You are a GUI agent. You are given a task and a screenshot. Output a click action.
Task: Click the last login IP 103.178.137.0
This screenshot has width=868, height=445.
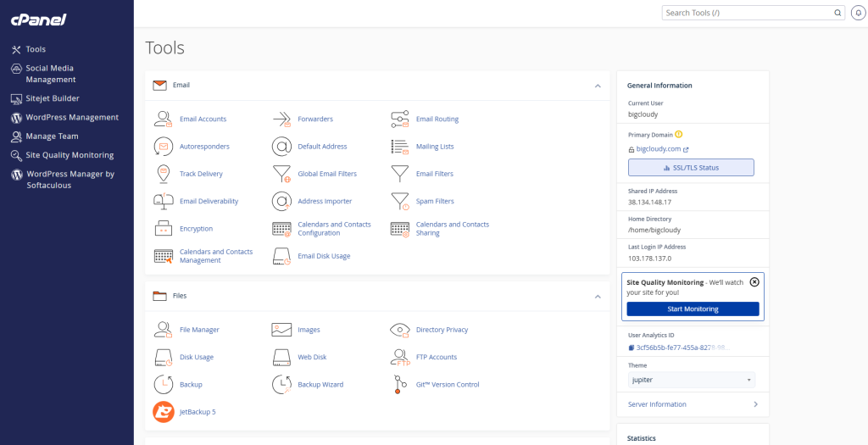[650, 259]
